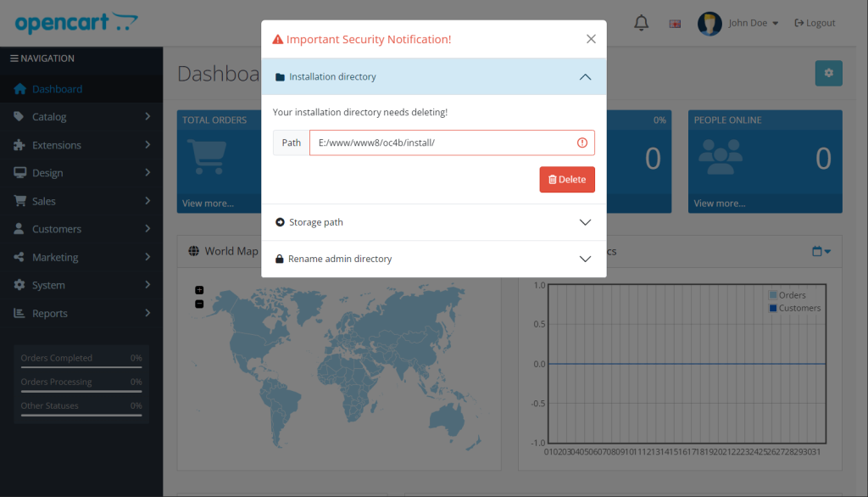Image resolution: width=868 pixels, height=497 pixels.
Task: Click the notification bell icon
Action: click(x=641, y=22)
